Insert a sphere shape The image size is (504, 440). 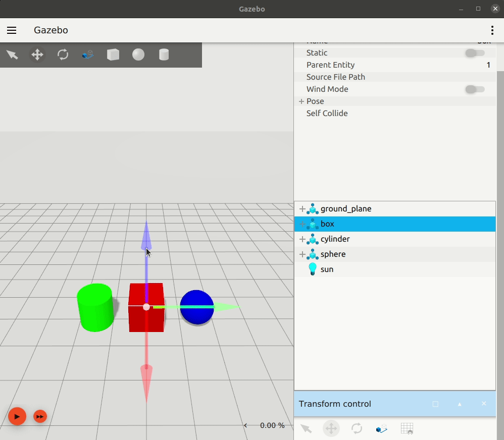(x=138, y=54)
